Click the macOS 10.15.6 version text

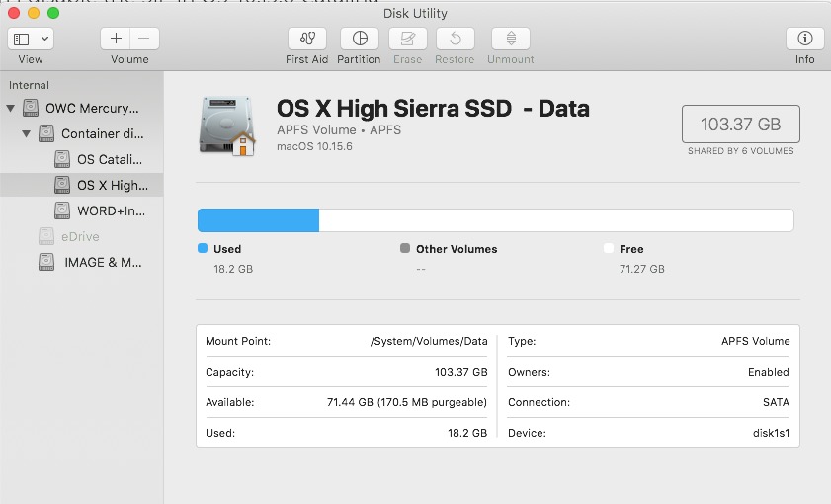coord(314,146)
